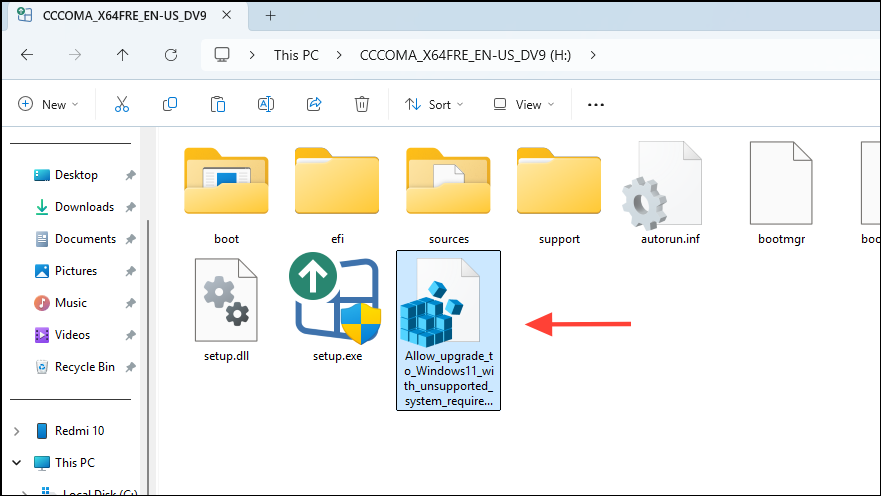
Task: Select the efi folder
Action: (x=337, y=195)
